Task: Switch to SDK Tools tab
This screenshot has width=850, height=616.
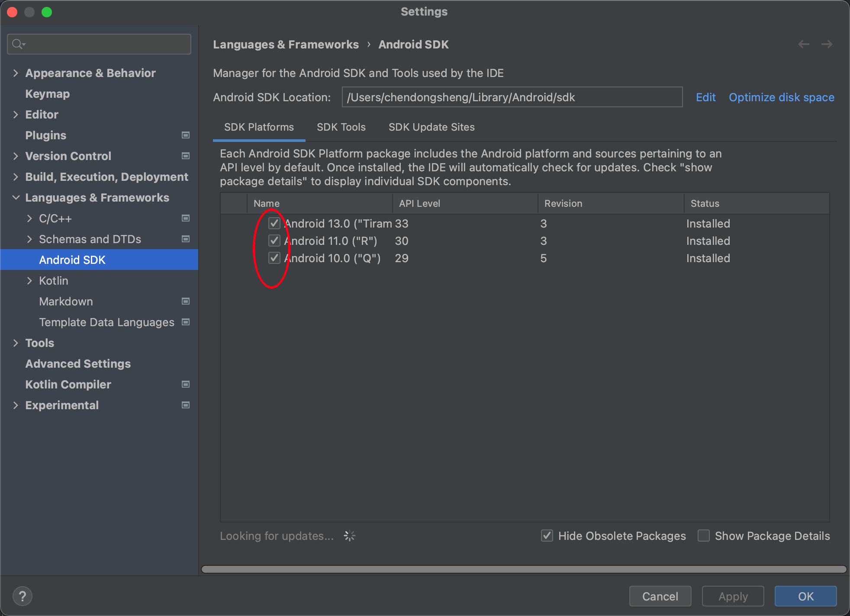Action: 341,127
